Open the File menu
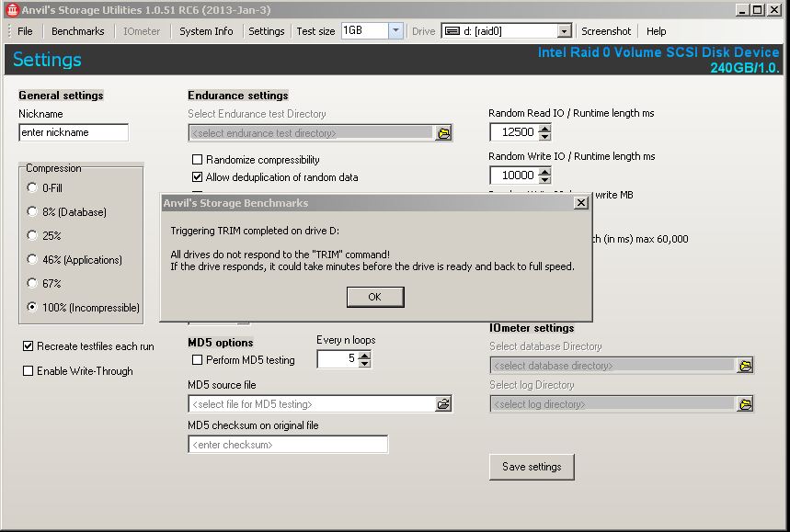This screenshot has width=790, height=532. (x=25, y=31)
